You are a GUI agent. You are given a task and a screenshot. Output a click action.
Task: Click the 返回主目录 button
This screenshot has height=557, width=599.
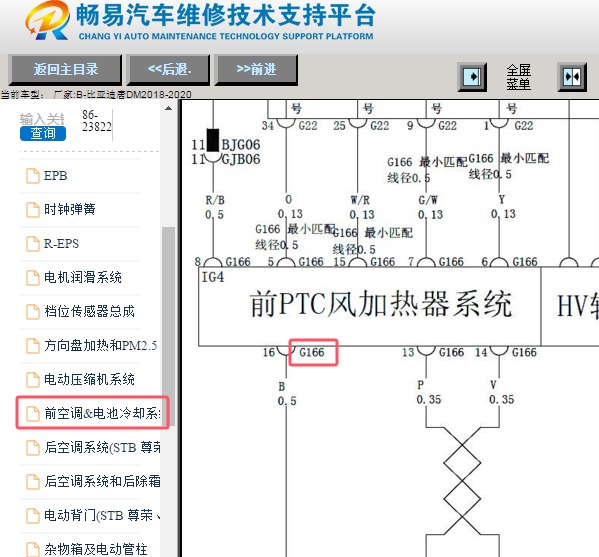[x=65, y=70]
